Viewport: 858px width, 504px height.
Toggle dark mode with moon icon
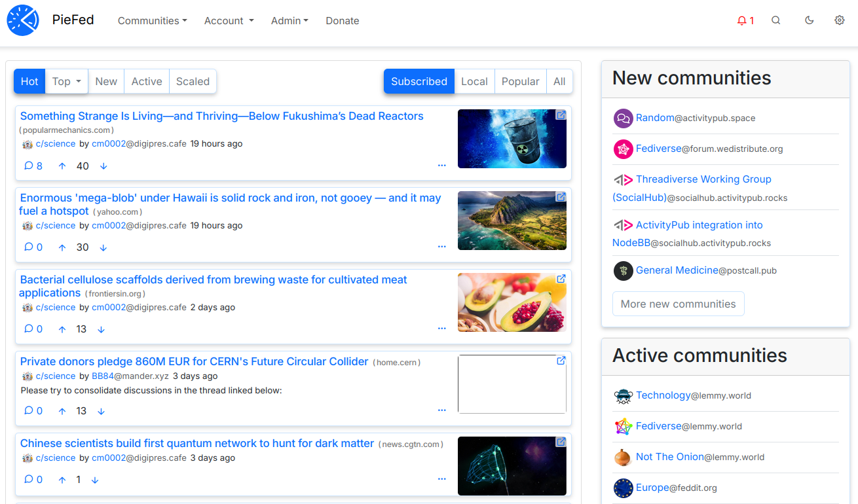pyautogui.click(x=809, y=20)
